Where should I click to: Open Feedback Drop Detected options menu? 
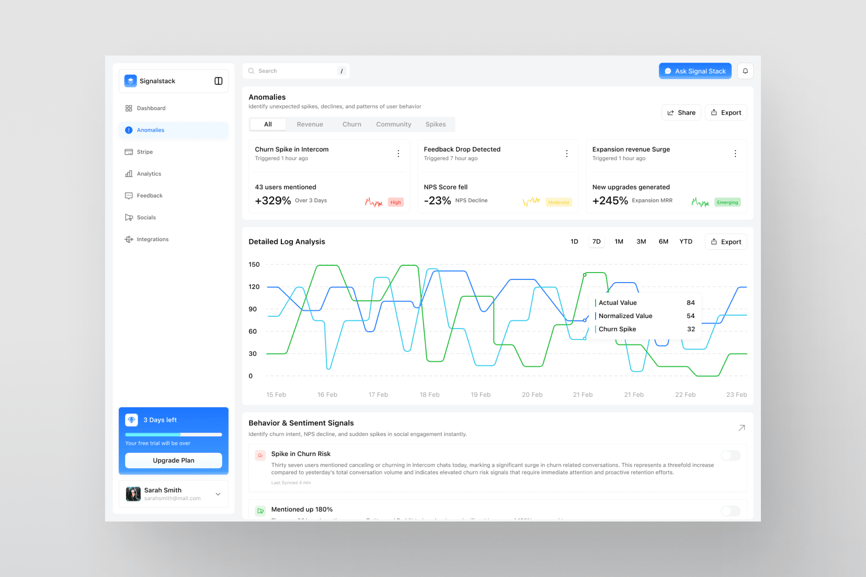[567, 154]
